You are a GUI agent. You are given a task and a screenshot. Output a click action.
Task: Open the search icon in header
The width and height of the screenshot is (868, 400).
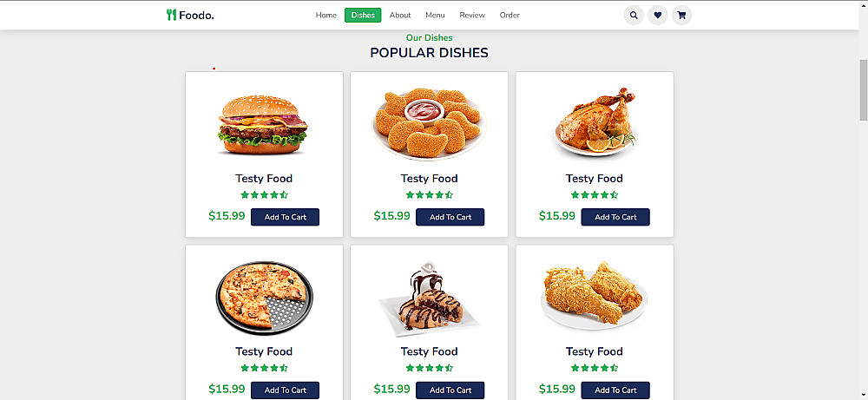click(634, 16)
